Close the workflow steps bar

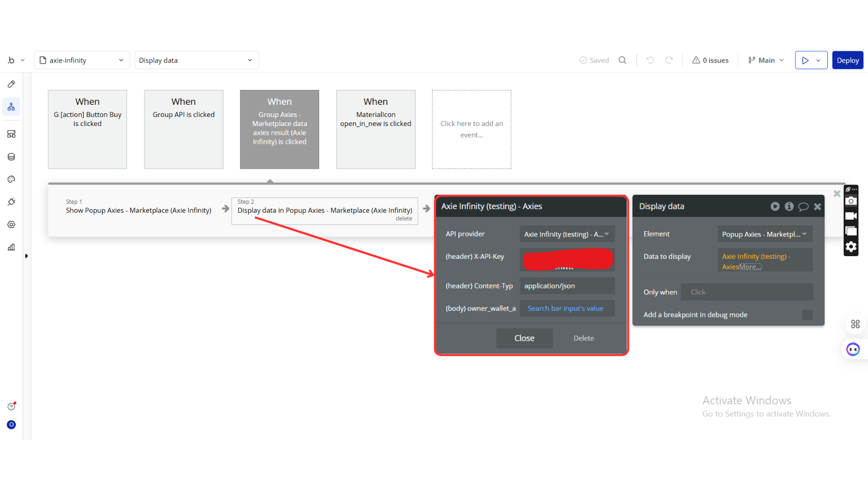click(837, 194)
